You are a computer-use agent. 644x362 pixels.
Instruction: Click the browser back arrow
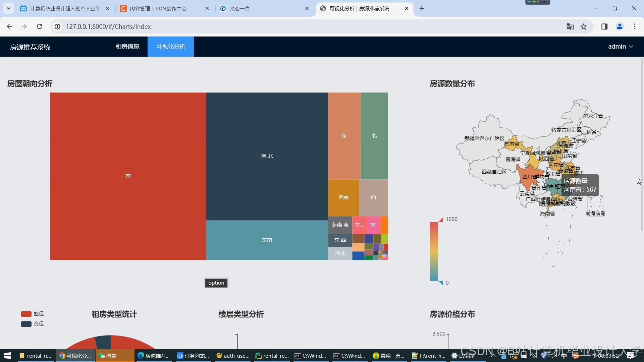click(9, 26)
